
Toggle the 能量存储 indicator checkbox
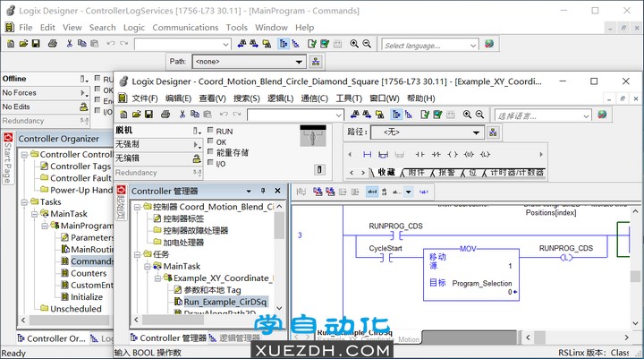210,151
